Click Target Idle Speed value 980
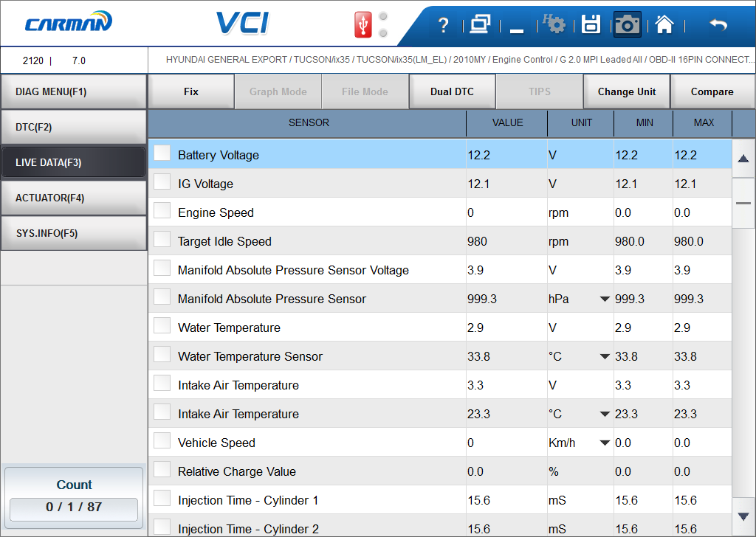 [477, 242]
